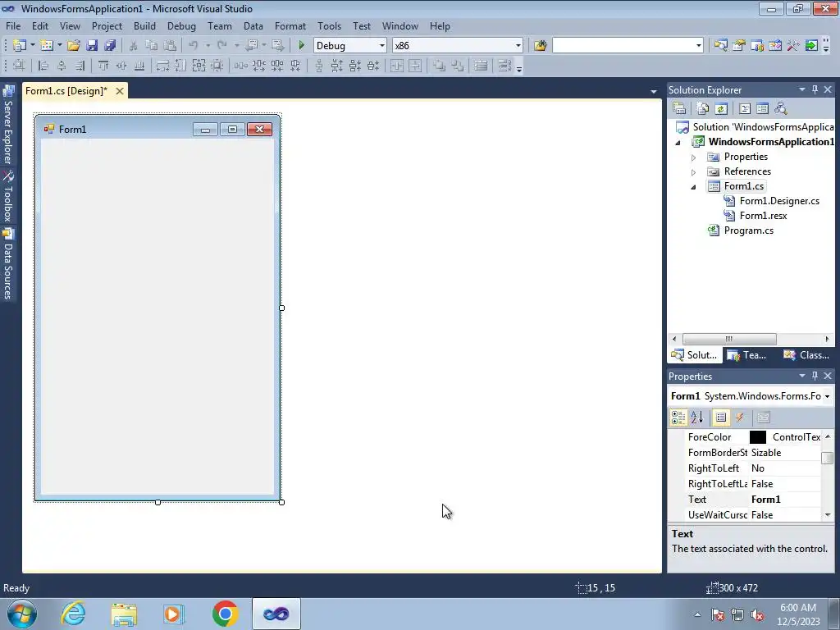Image resolution: width=840 pixels, height=630 pixels.
Task: Click the Align to Grid layout icon
Action: click(x=19, y=66)
